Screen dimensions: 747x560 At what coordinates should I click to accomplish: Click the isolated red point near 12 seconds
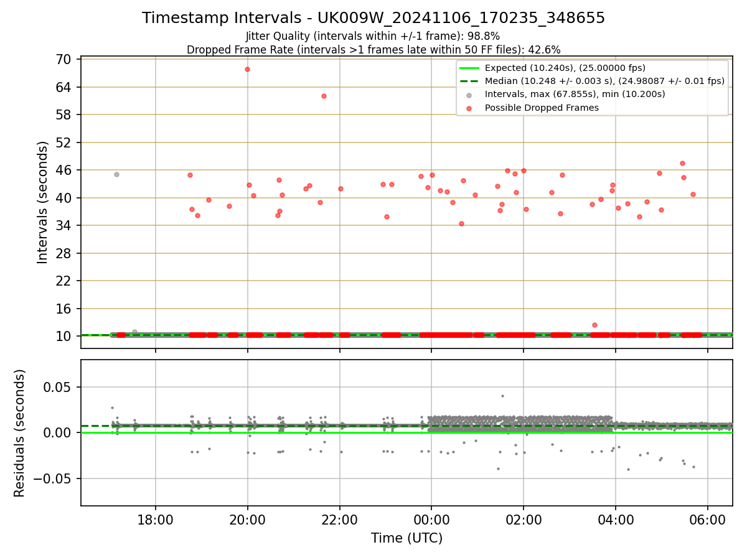point(594,325)
